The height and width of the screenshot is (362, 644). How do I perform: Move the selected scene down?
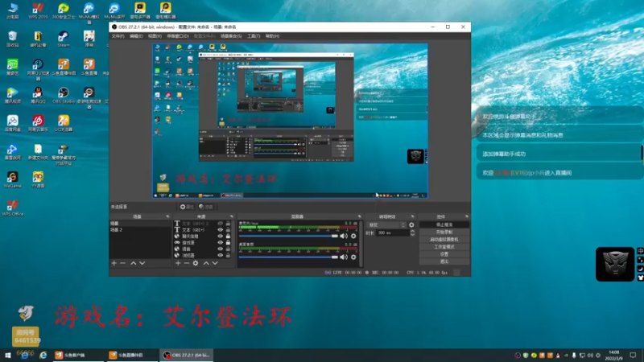point(142,263)
